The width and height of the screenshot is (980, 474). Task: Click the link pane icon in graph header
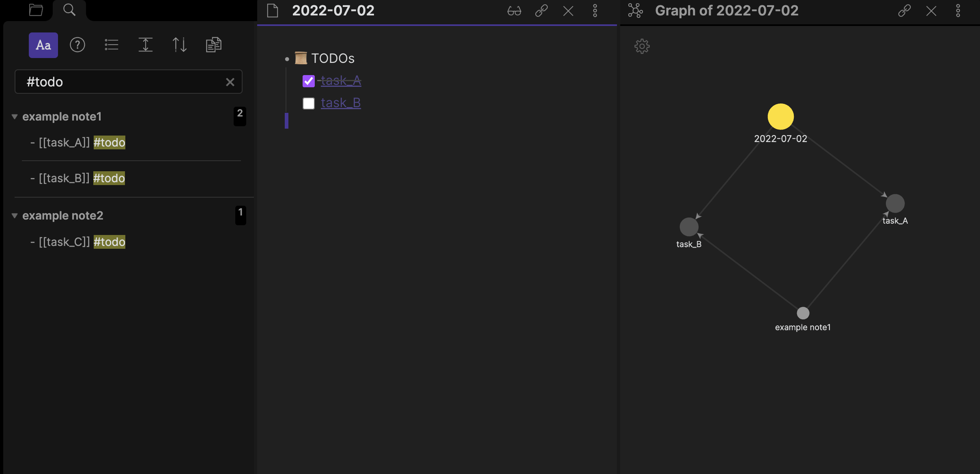coord(905,11)
